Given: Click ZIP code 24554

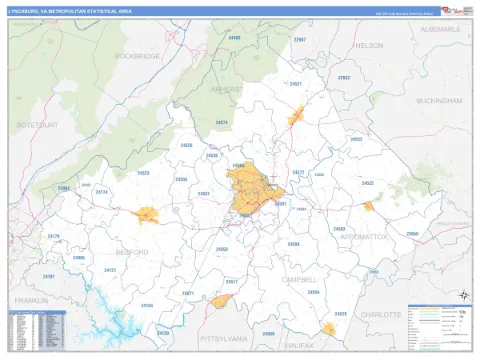Looking at the screenshot, I should [313, 292].
